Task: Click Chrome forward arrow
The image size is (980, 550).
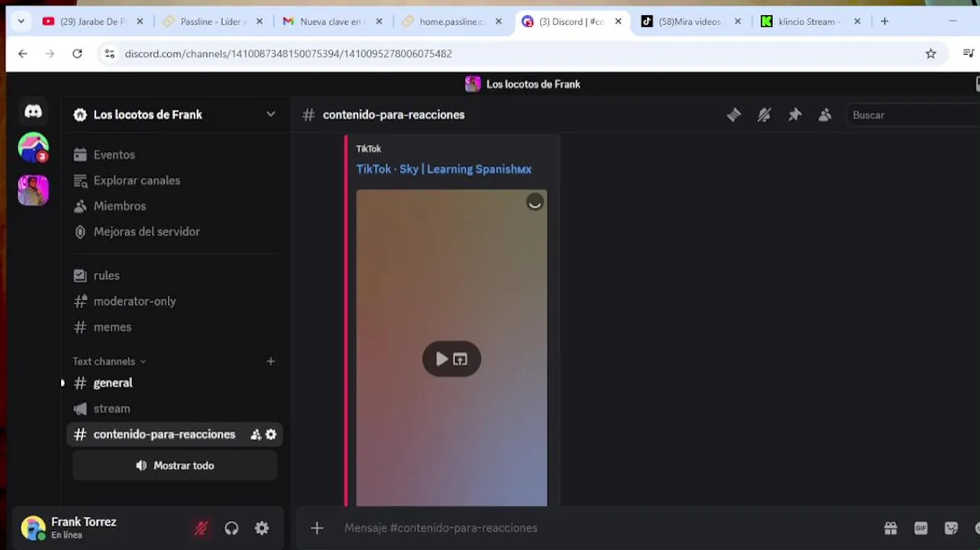Action: (x=50, y=53)
